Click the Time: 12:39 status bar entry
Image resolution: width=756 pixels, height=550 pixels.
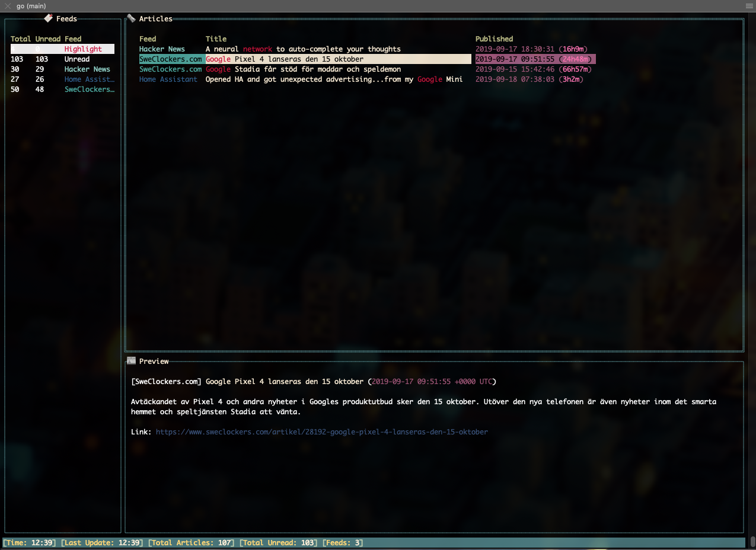click(30, 543)
